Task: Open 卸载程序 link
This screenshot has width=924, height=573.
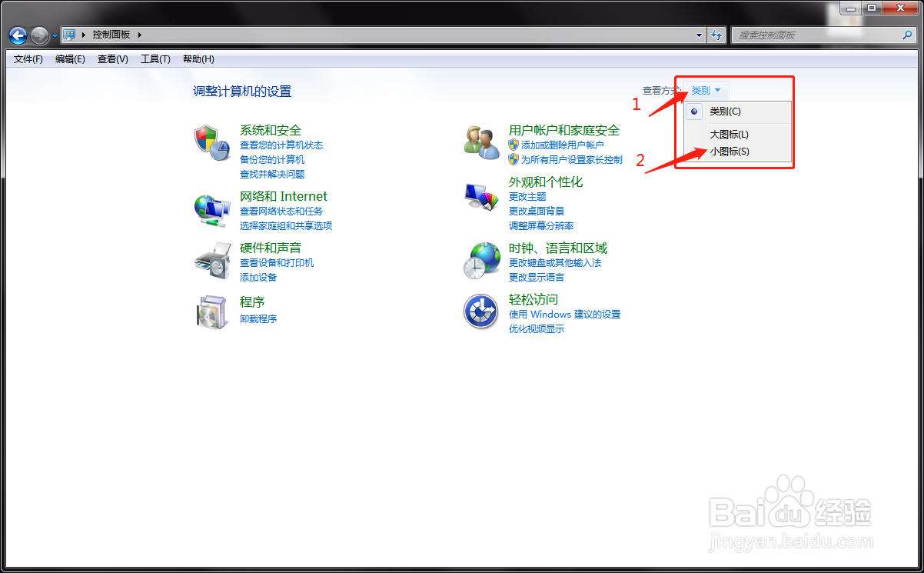Action: [258, 318]
